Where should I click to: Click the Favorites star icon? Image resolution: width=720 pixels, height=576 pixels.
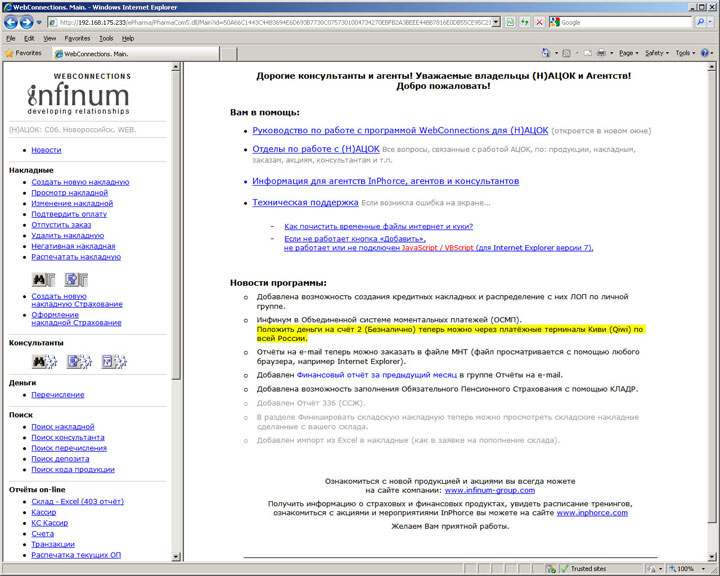pyautogui.click(x=9, y=53)
